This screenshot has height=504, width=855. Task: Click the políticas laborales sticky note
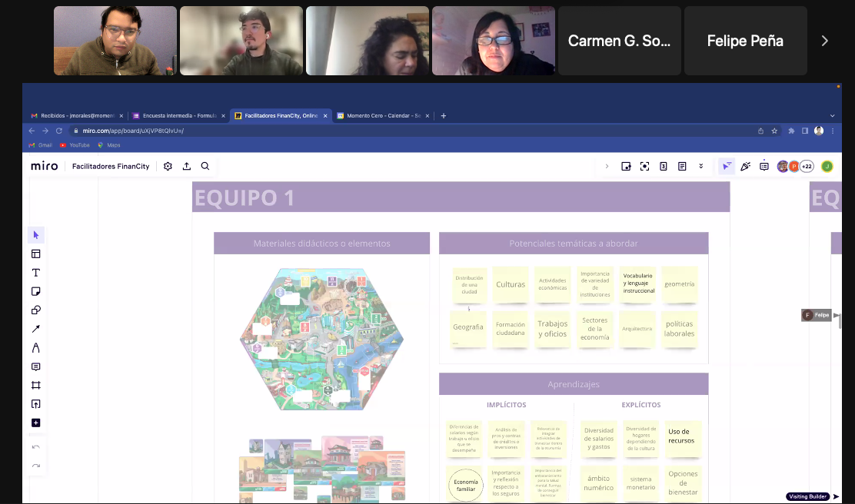[680, 329]
